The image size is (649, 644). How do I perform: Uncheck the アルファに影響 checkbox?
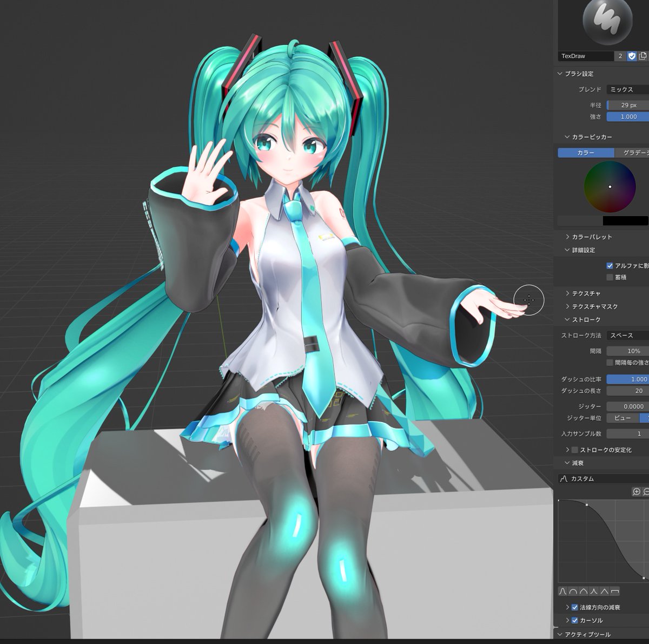(x=610, y=266)
